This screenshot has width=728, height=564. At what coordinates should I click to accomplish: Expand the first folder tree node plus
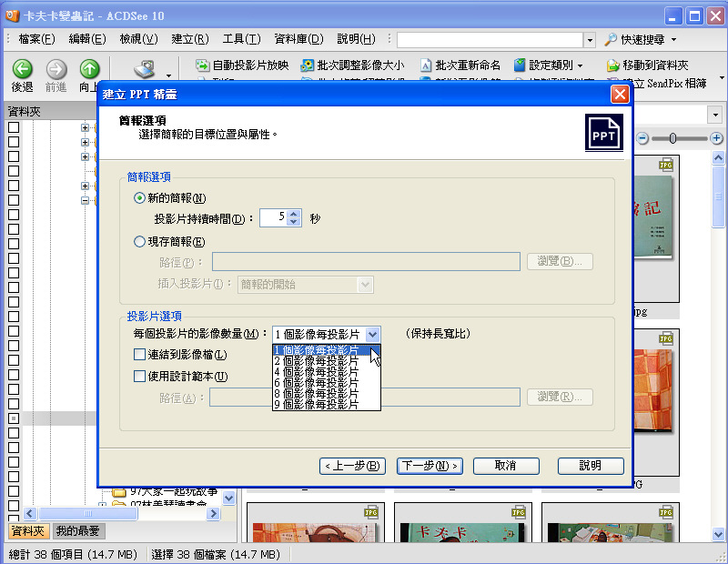pos(85,127)
